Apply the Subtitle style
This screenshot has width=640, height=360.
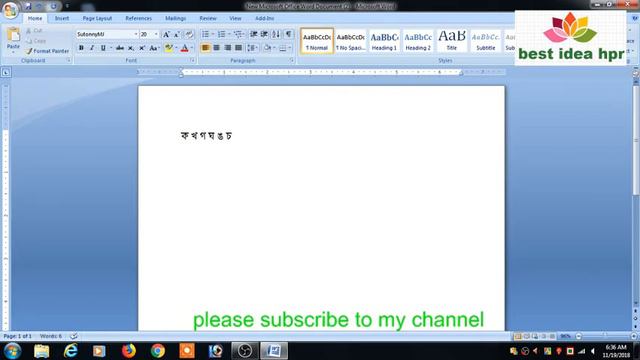click(486, 41)
